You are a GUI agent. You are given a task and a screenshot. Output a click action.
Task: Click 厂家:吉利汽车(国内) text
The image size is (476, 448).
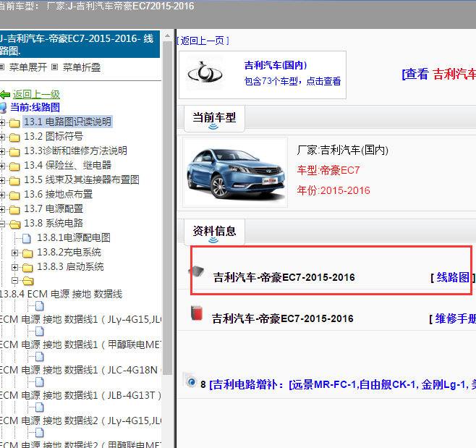click(342, 150)
